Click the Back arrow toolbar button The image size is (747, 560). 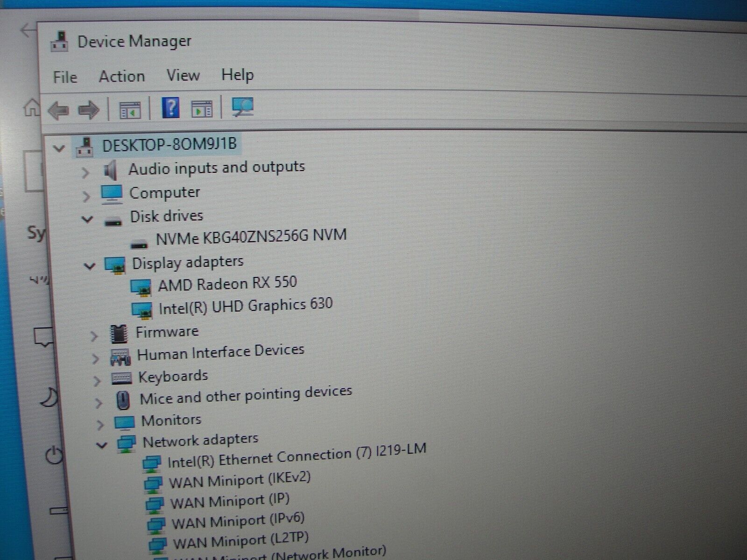point(58,111)
